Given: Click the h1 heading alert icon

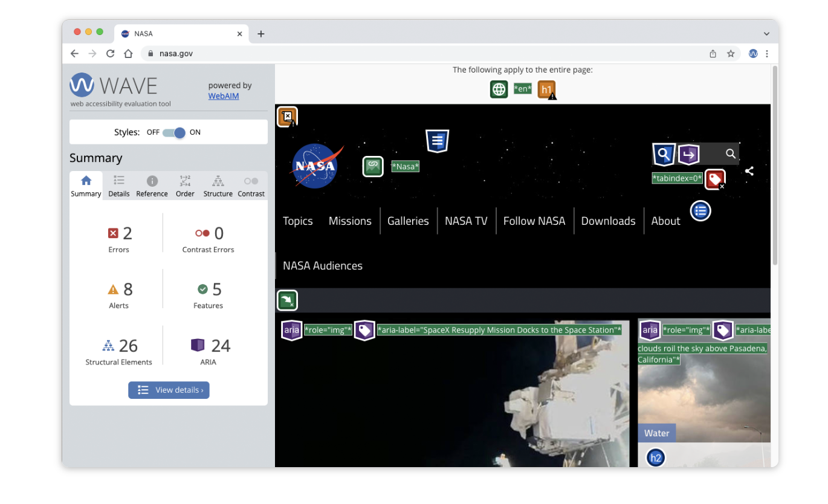Looking at the screenshot, I should coord(546,89).
